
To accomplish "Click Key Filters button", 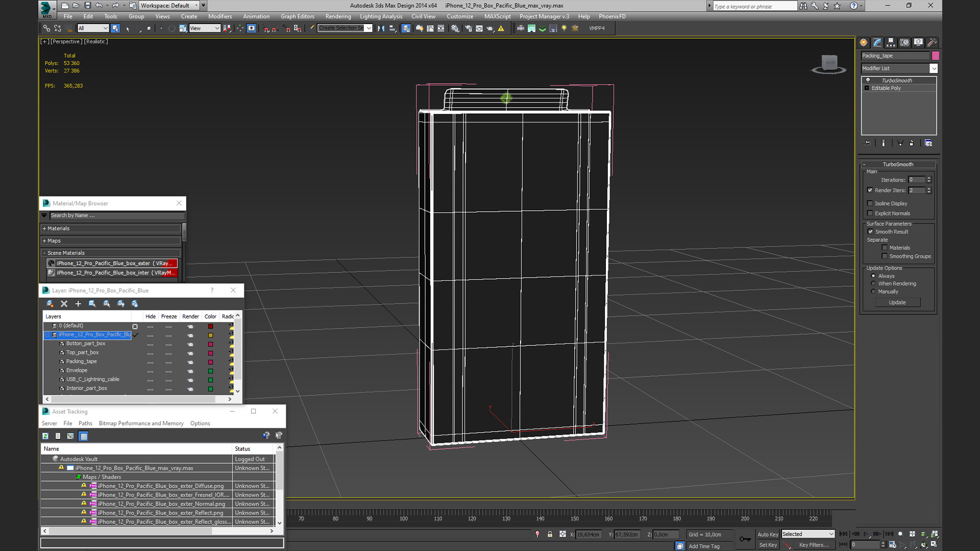I will pyautogui.click(x=814, y=545).
